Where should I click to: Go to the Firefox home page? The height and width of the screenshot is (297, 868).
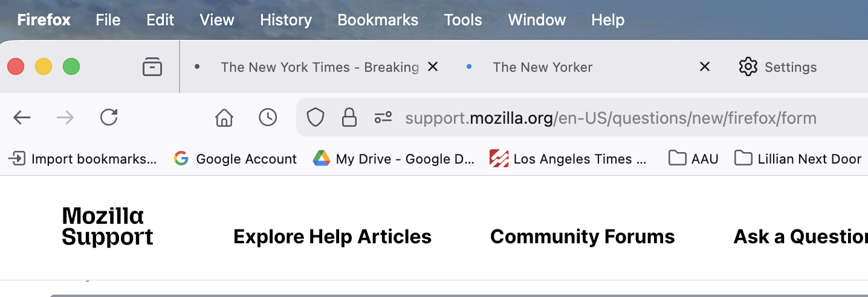click(224, 118)
